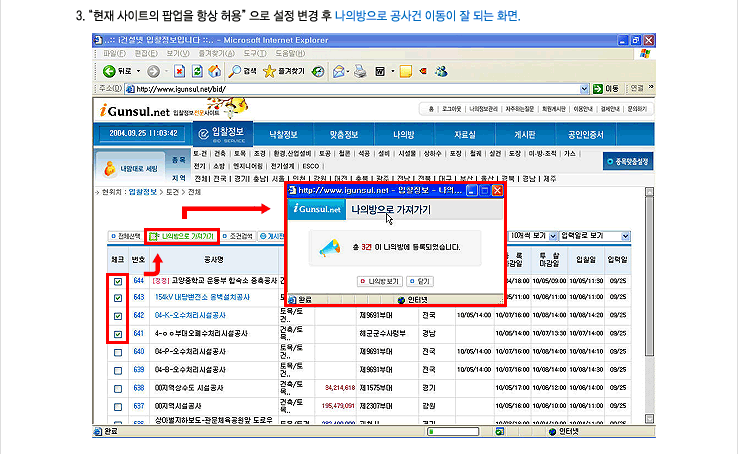Click the 조건검색 button

click(x=238, y=236)
